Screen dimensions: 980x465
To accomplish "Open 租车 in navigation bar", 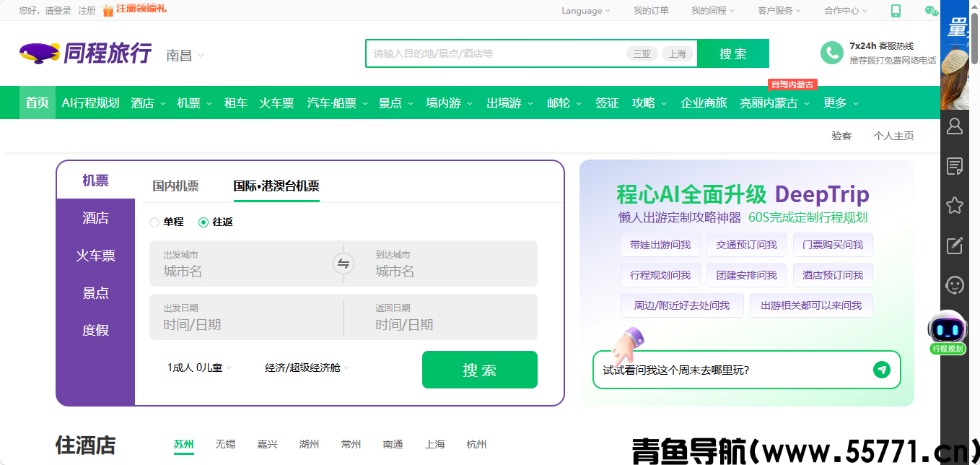I will click(x=236, y=103).
